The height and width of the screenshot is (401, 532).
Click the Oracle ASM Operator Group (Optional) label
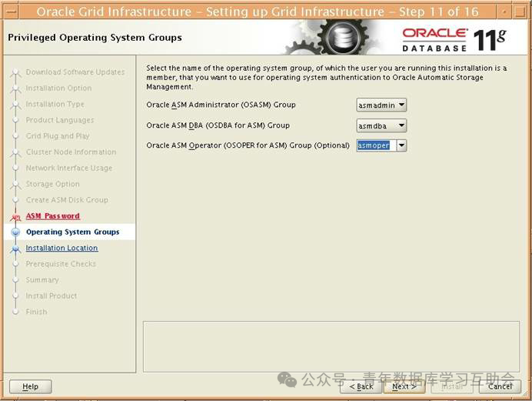click(x=248, y=145)
